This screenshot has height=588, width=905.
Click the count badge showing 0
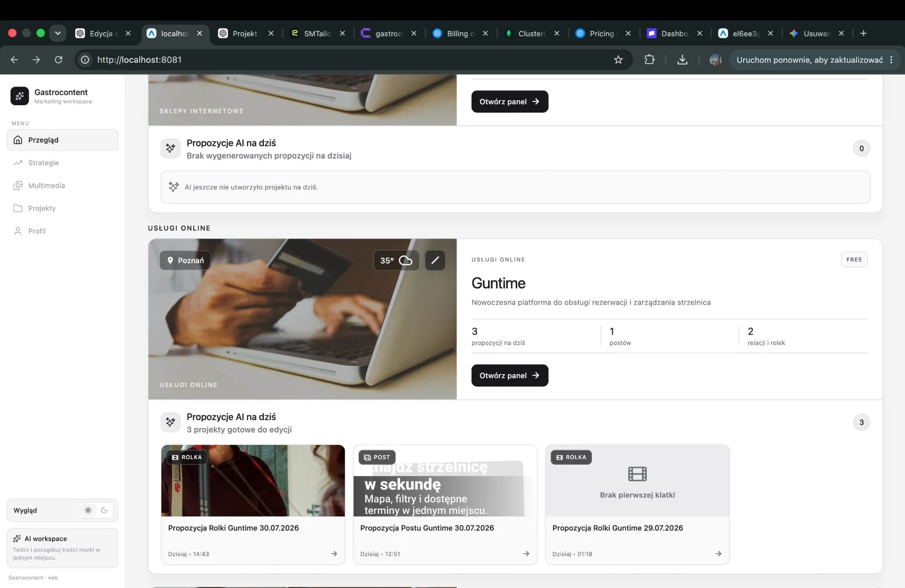click(861, 148)
